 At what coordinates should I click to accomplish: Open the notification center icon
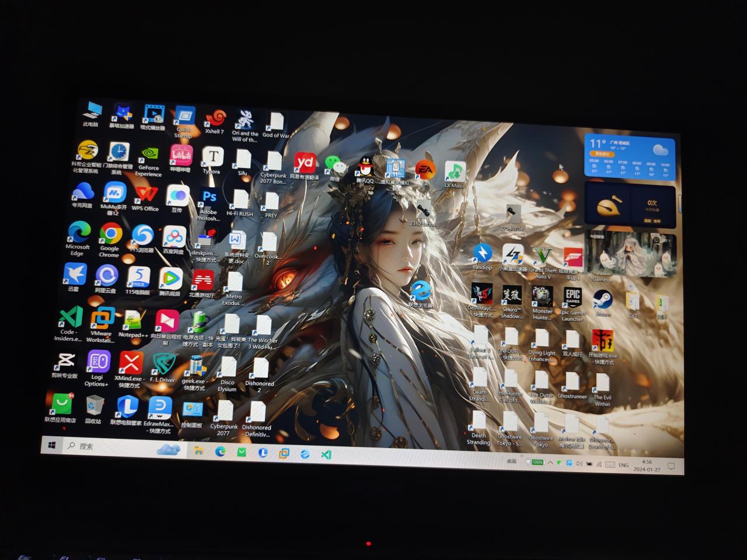tap(671, 466)
